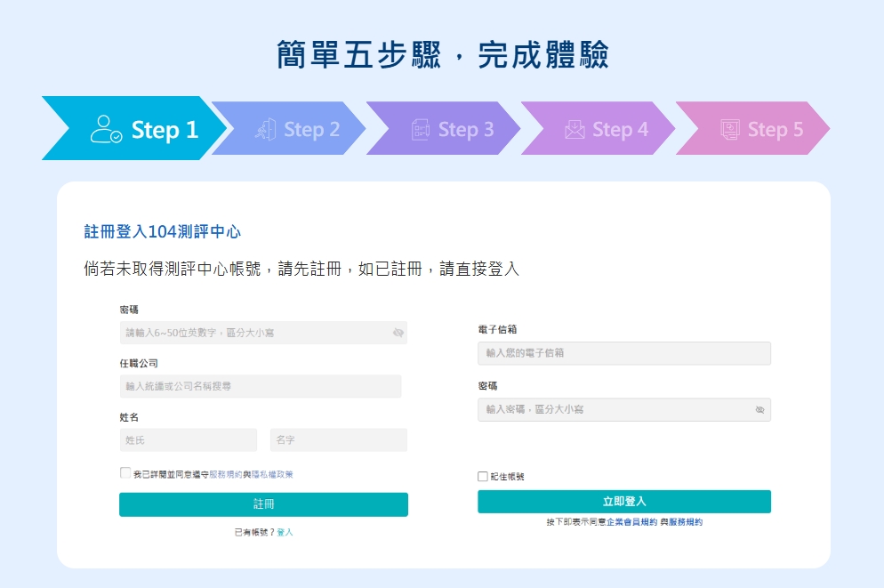
Task: Click the document icon in Step 3
Action: click(420, 130)
